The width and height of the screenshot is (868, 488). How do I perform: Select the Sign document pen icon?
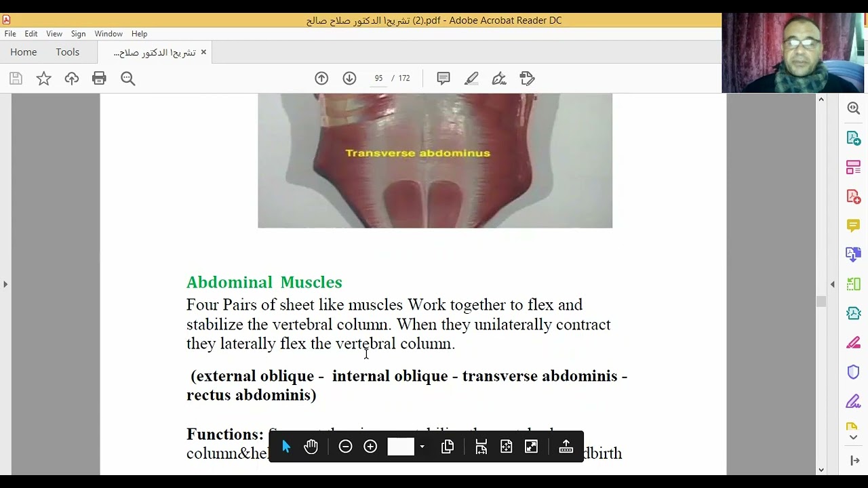pos(499,79)
